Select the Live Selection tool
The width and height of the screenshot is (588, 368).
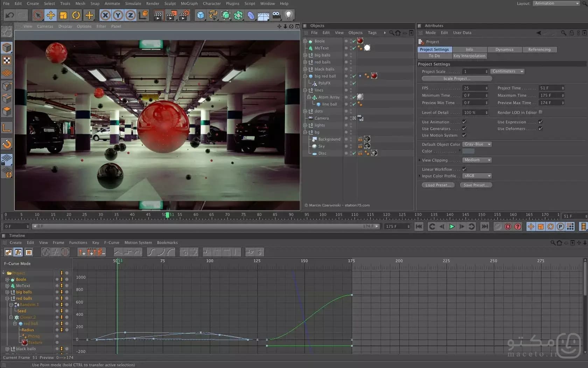tap(38, 15)
